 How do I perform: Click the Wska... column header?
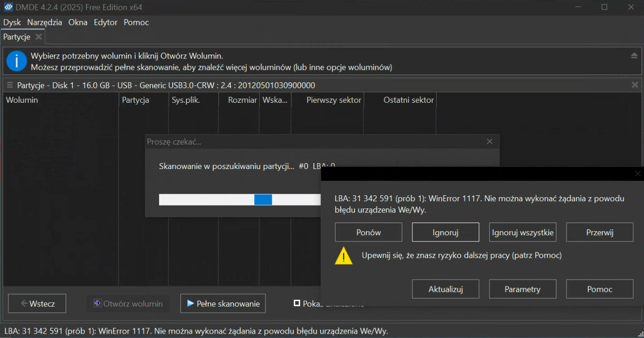(x=275, y=100)
